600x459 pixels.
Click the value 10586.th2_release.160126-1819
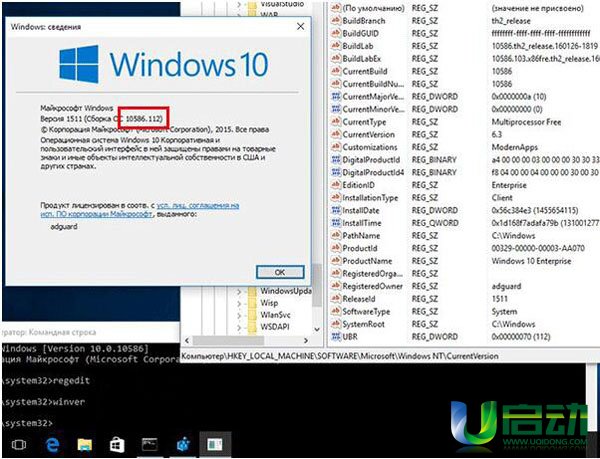(x=545, y=46)
